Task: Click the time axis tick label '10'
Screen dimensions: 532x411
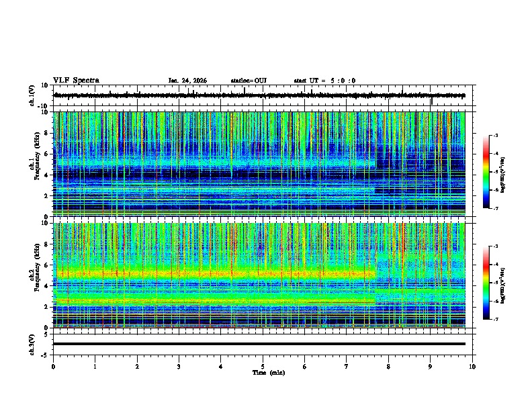Action: [472, 367]
